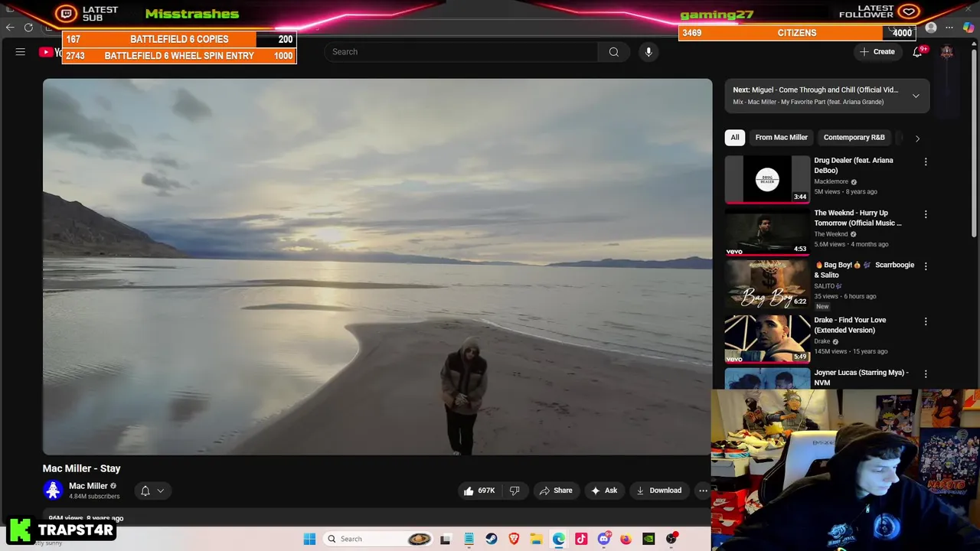Image resolution: width=980 pixels, height=551 pixels.
Task: Open Drug Dealer (feat. Ariana DeBoo) title
Action: (853, 165)
